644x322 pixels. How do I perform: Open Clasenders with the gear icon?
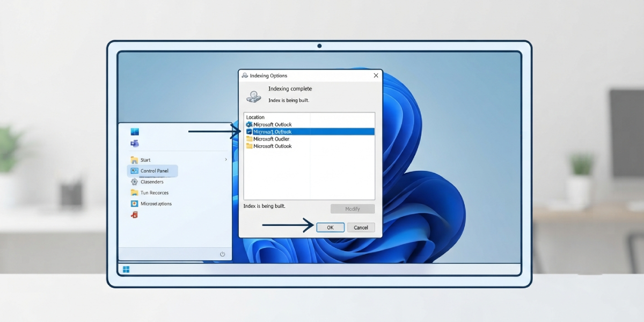(x=147, y=182)
